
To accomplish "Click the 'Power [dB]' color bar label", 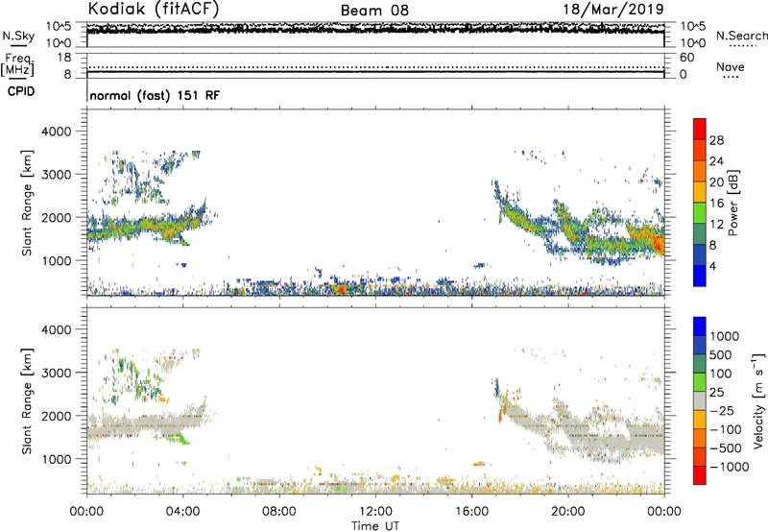I will tap(732, 203).
